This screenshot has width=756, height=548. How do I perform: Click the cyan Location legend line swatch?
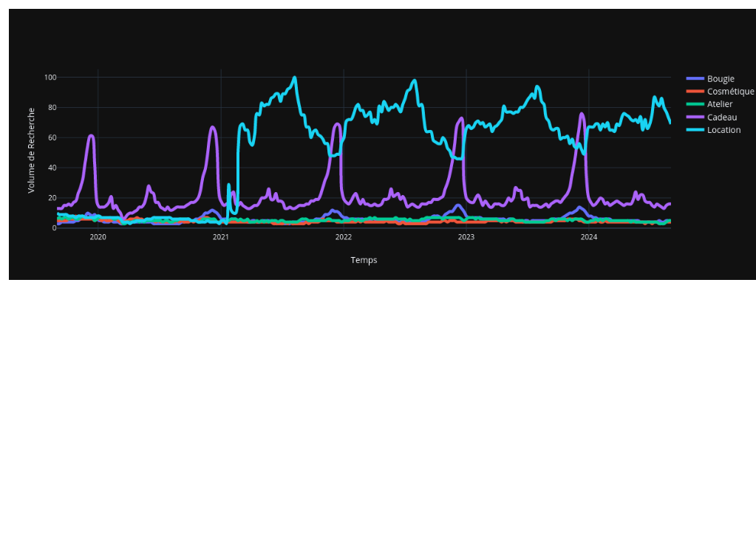click(695, 130)
